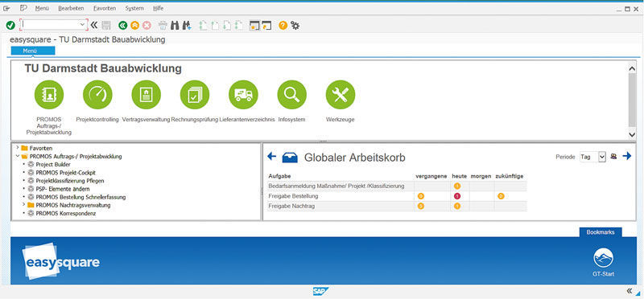Open the orange Help question mark icon
Viewport: 644px width, 299px height.
(283, 26)
